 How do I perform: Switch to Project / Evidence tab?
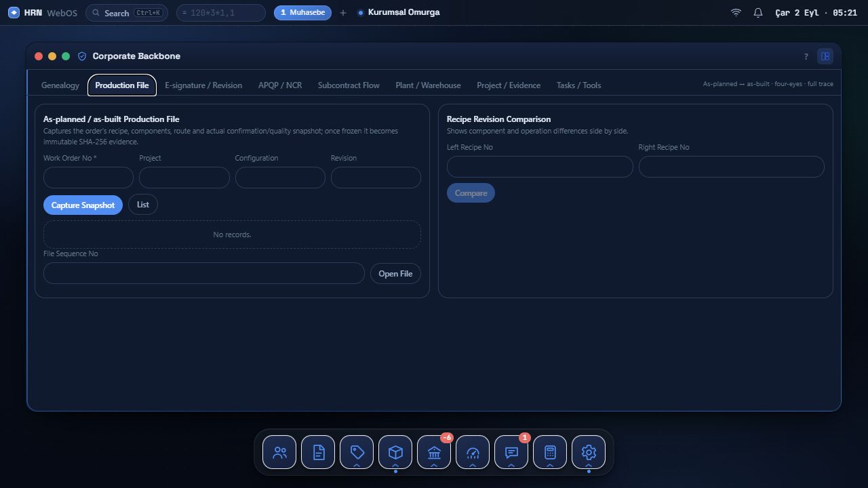509,85
